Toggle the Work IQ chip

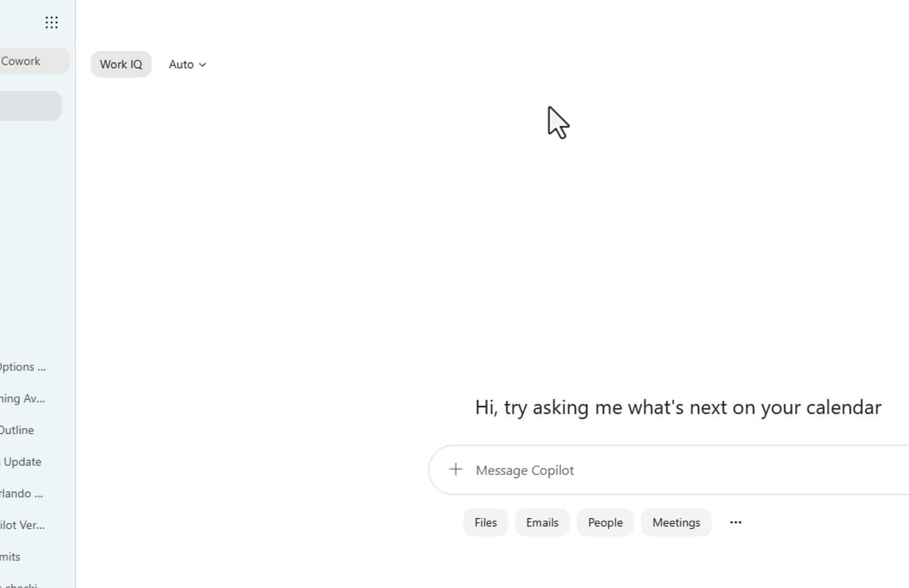click(121, 64)
